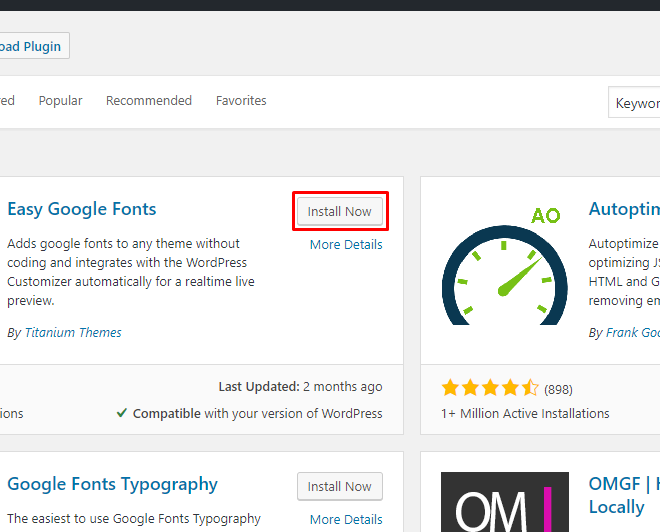Open the Keyword search type dropdown
This screenshot has width=660, height=532.
click(x=634, y=102)
